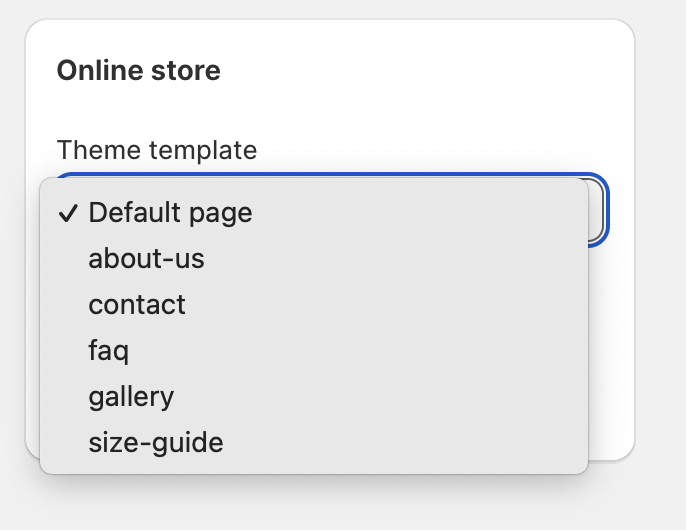Click the checkmark beside Default page
The height and width of the screenshot is (530, 686).
(x=69, y=213)
